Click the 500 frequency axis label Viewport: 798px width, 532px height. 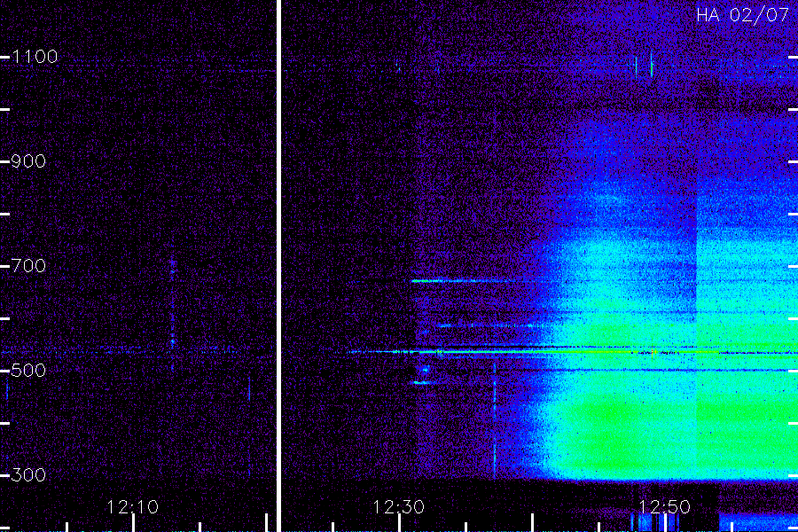[x=28, y=370]
